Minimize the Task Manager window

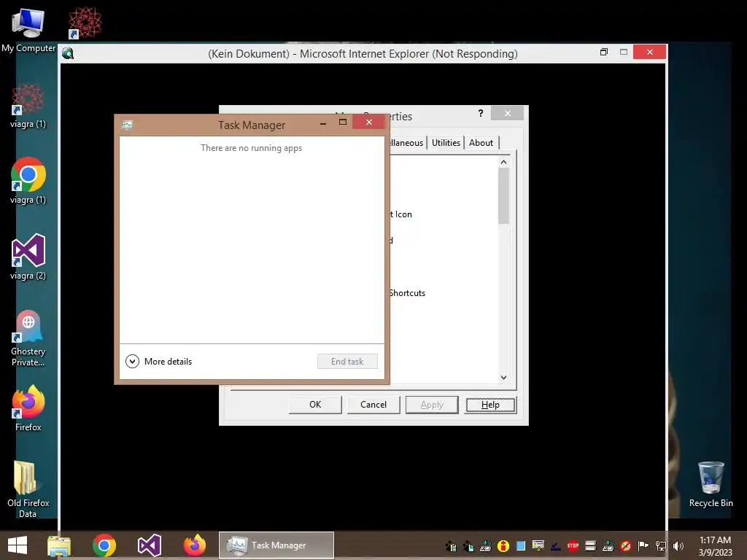coord(323,122)
